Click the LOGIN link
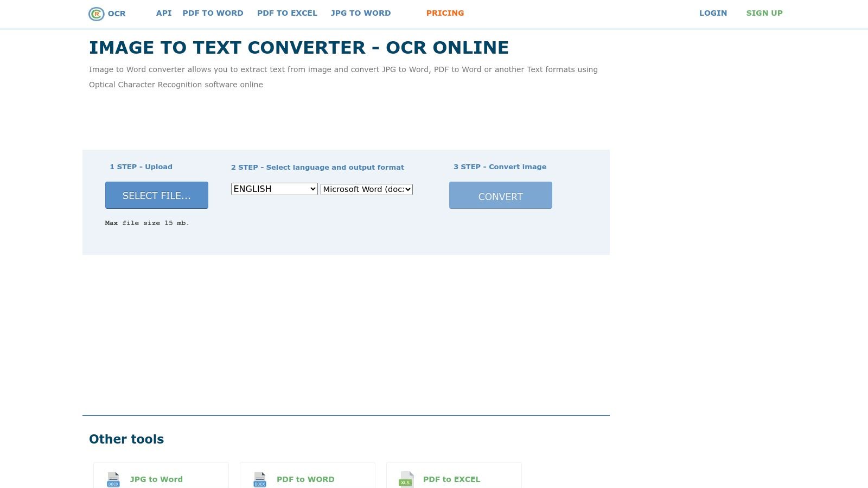The width and height of the screenshot is (868, 488). [x=713, y=13]
